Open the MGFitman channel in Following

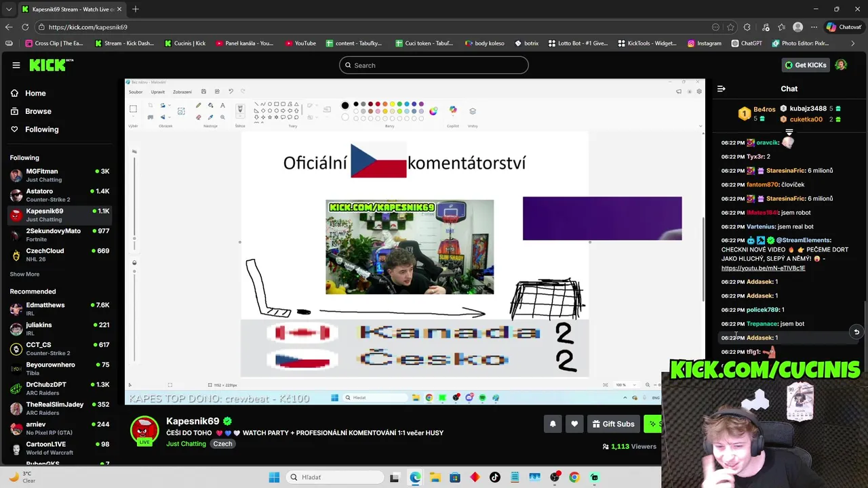pos(60,175)
